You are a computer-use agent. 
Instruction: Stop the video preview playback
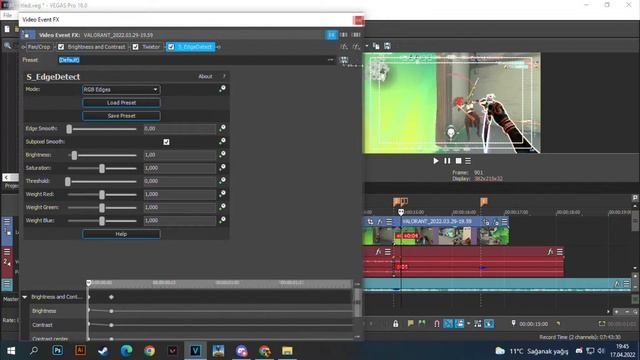[458, 161]
